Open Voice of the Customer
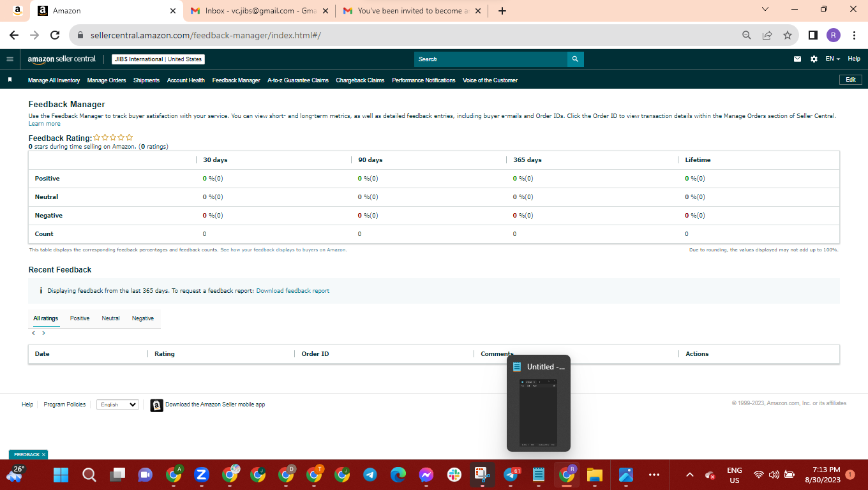 [490, 80]
